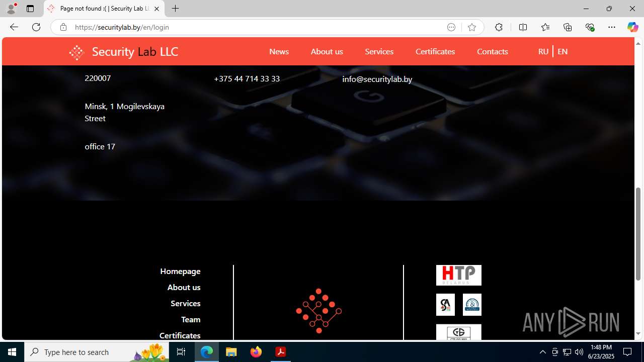Image resolution: width=644 pixels, height=362 pixels.
Task: Click the Security Lab LLC logo icon
Action: 76,52
